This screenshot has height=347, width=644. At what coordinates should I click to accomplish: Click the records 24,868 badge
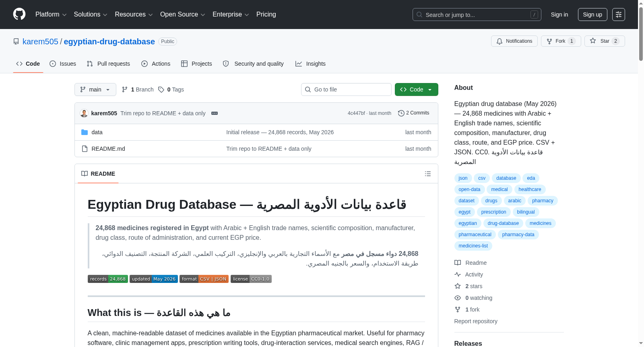[x=108, y=279]
